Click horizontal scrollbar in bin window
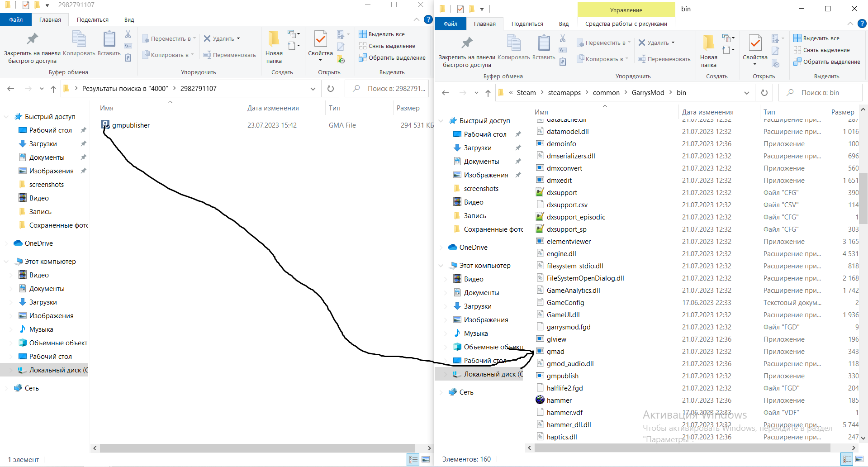Image resolution: width=868 pixels, height=467 pixels. [x=683, y=448]
